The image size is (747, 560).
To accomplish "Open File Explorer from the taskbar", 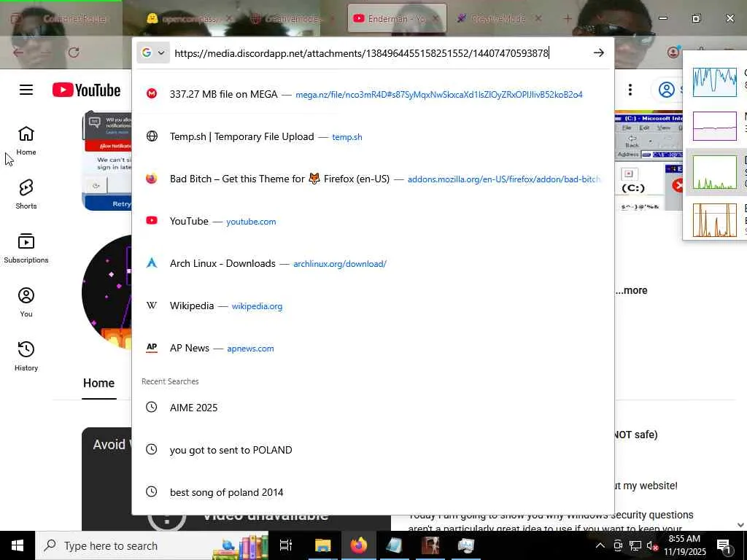I will click(322, 545).
